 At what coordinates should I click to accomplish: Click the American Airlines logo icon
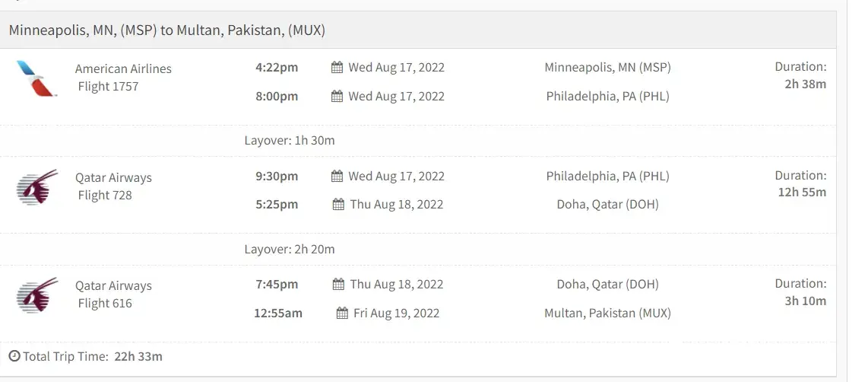[36, 79]
